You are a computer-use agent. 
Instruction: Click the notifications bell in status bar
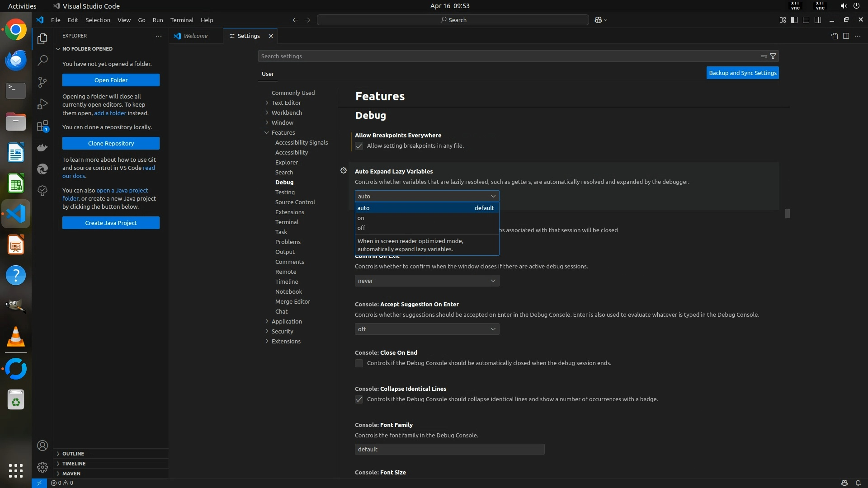(x=858, y=483)
